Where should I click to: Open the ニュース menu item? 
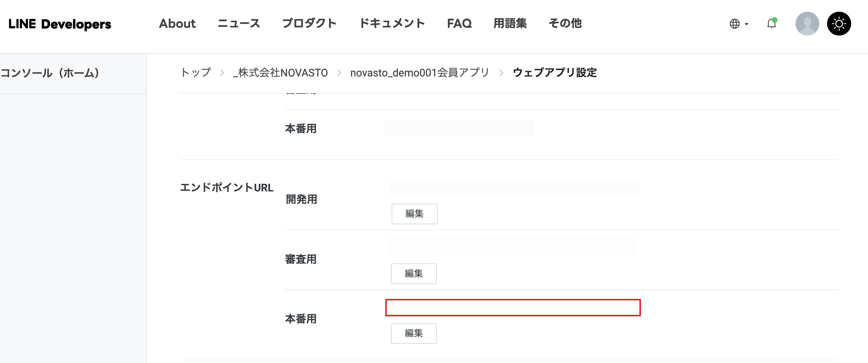pyautogui.click(x=239, y=23)
